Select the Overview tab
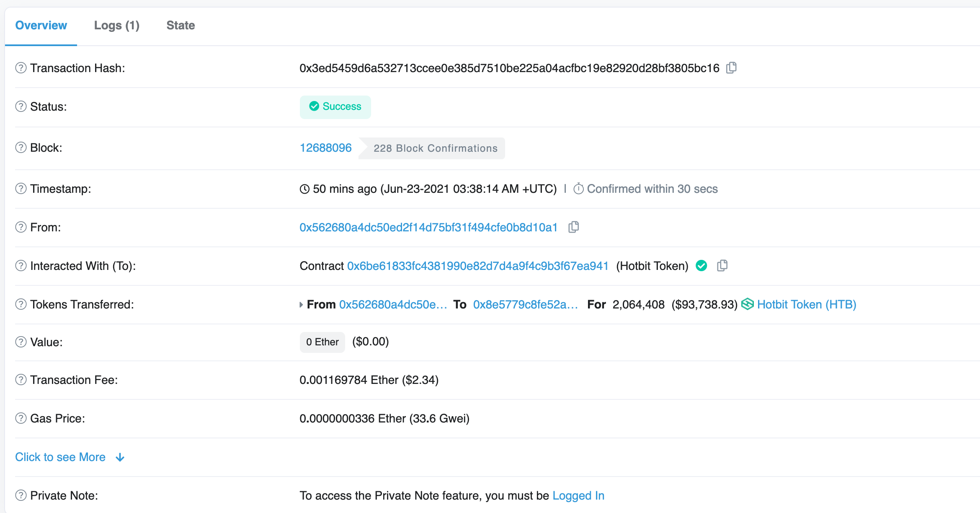The width and height of the screenshot is (980, 513). 41,25
